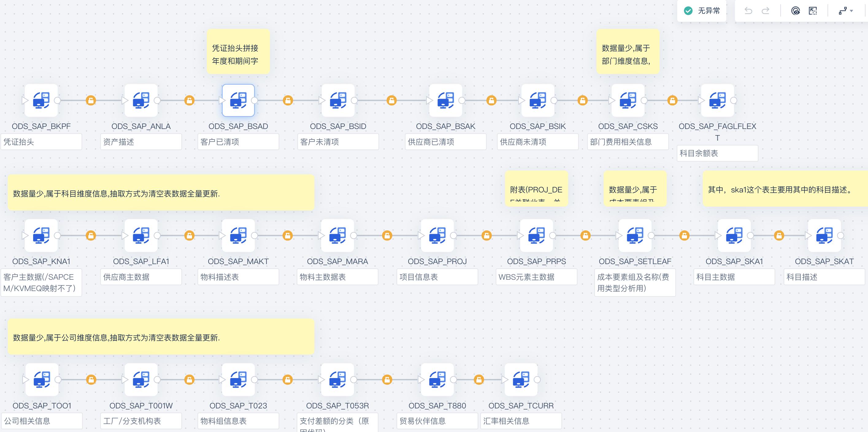The image size is (868, 432).
Task: Select the ODS_SAP_T001W node icon
Action: (x=141, y=380)
